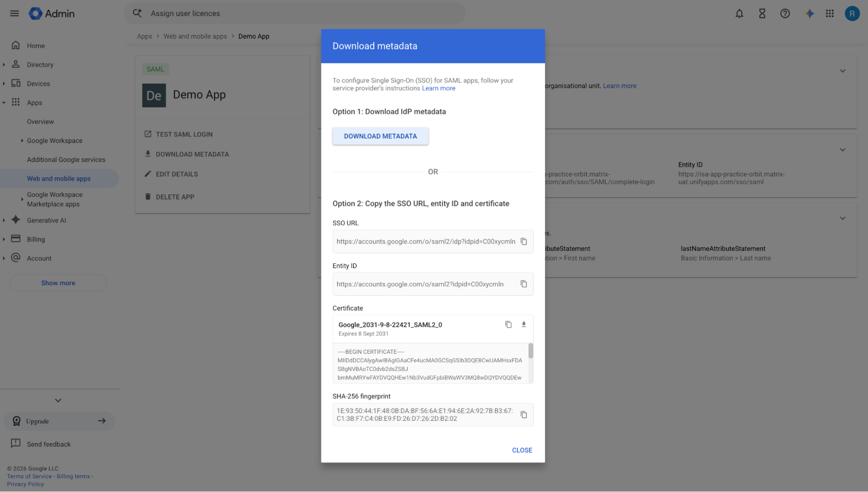Expand the service provider details chevron
The image size is (868, 492).
(842, 150)
